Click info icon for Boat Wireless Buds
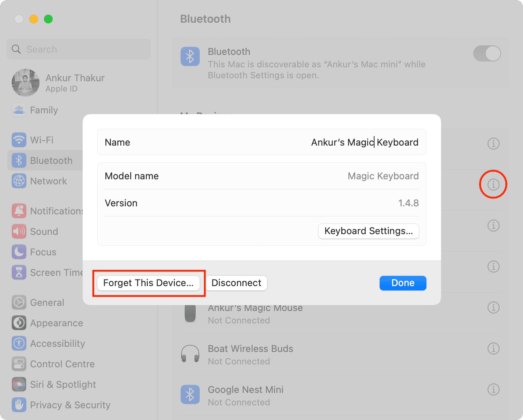The height and width of the screenshot is (420, 523). point(493,348)
